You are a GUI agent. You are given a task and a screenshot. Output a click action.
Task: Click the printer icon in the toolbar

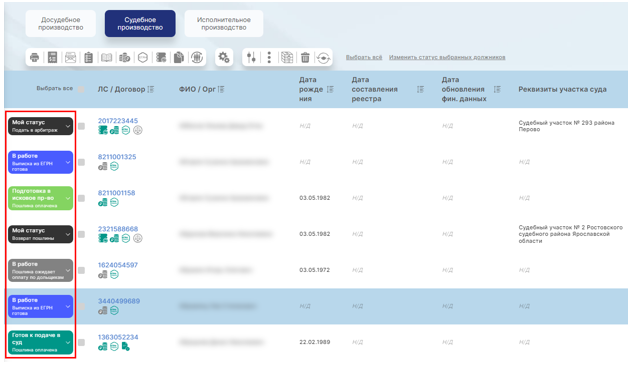(x=35, y=58)
